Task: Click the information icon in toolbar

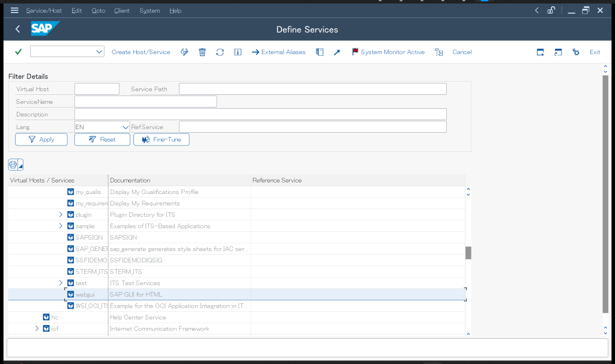Action: [238, 52]
